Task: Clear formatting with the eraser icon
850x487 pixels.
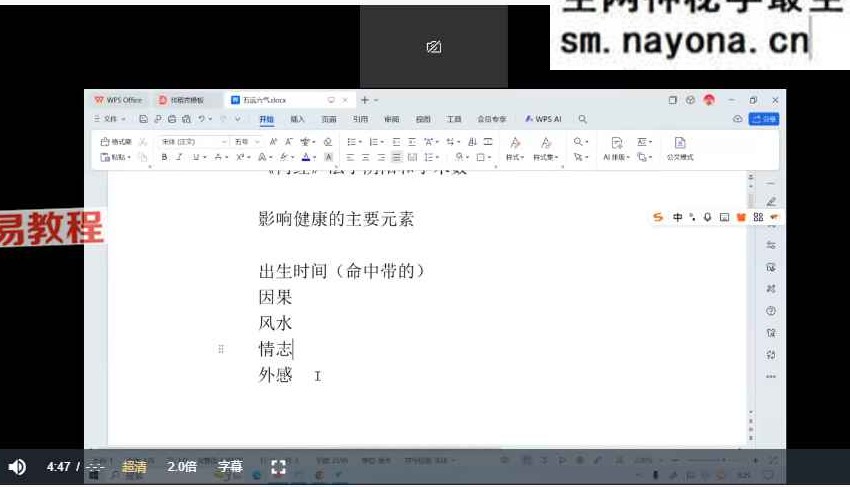Action: click(327, 142)
